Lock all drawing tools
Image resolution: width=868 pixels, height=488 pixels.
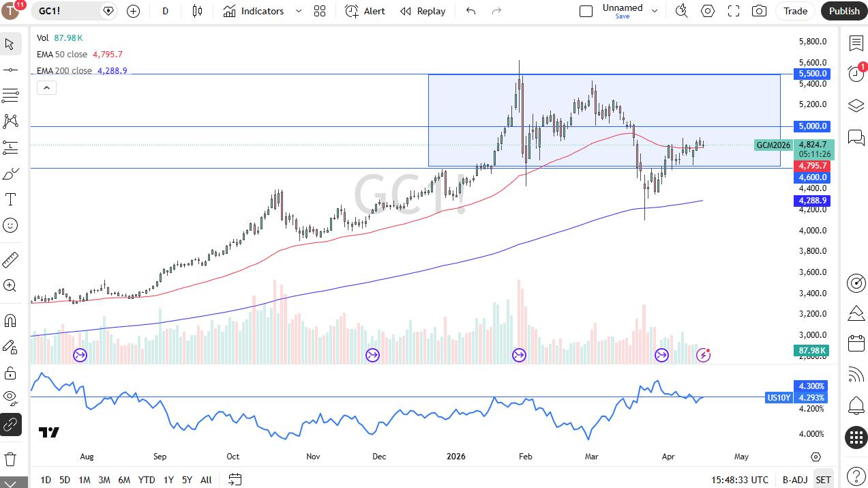click(10, 372)
